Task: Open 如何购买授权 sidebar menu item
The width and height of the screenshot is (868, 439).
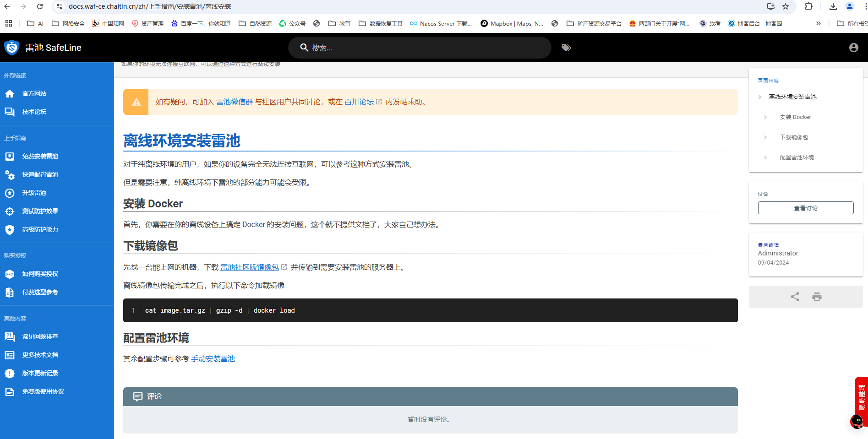Action: [57, 274]
